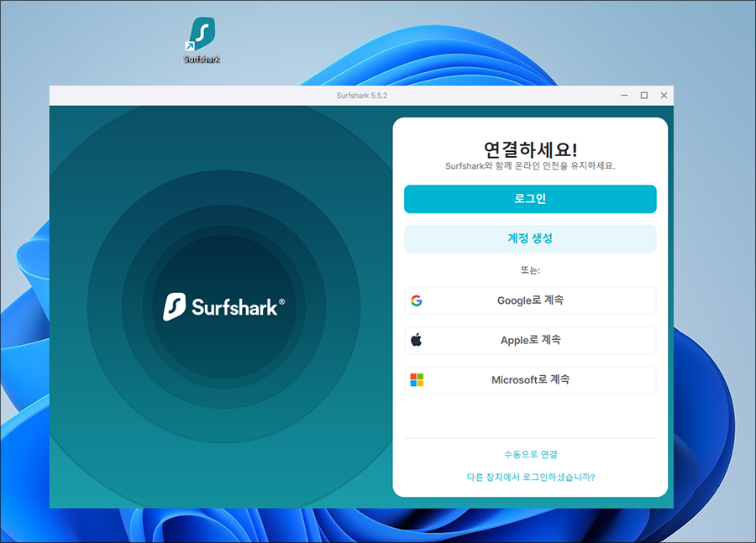The width and height of the screenshot is (756, 543).
Task: Open the Surfshark desktop shortcut icon
Action: click(202, 39)
